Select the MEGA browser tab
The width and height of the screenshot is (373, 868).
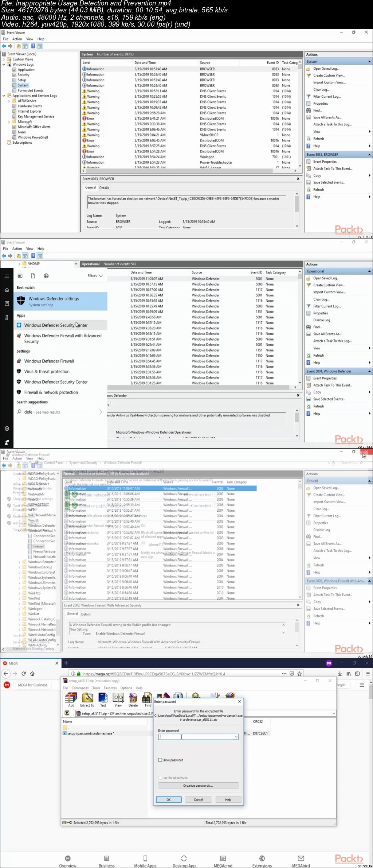coord(31,663)
